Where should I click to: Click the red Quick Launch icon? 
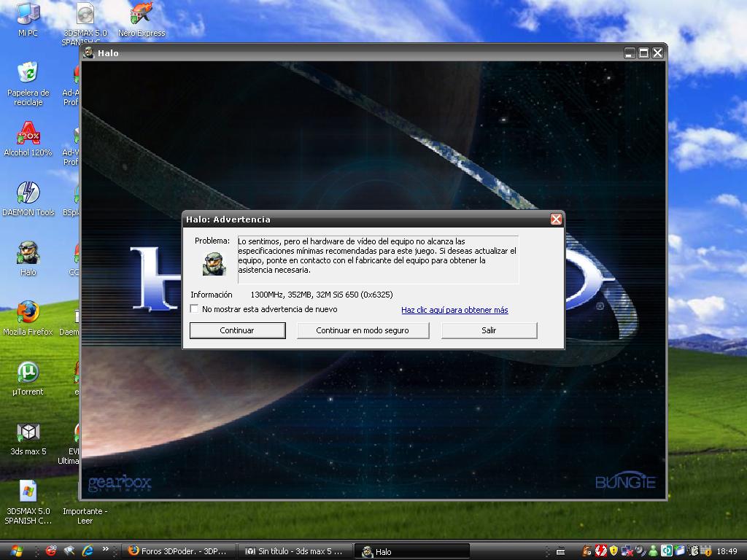[x=50, y=551]
